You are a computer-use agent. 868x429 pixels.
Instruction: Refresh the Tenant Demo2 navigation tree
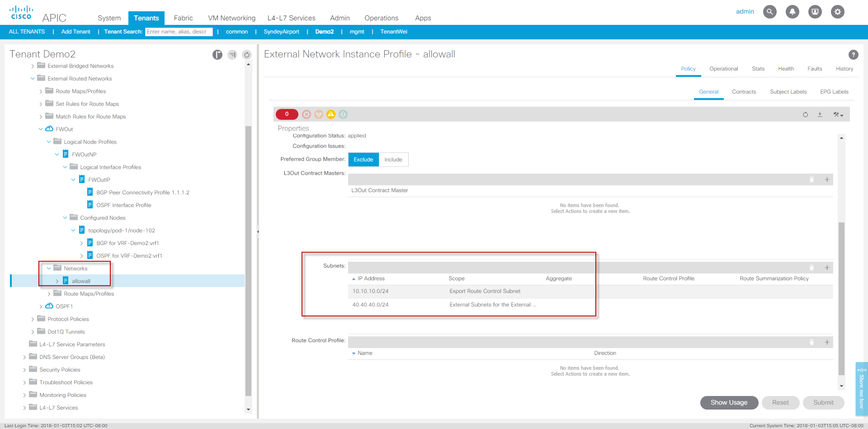[x=247, y=55]
